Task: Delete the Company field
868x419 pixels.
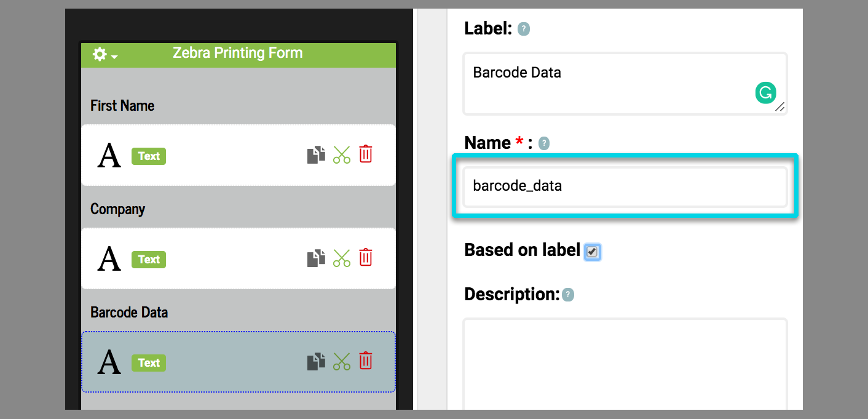Action: (x=366, y=257)
